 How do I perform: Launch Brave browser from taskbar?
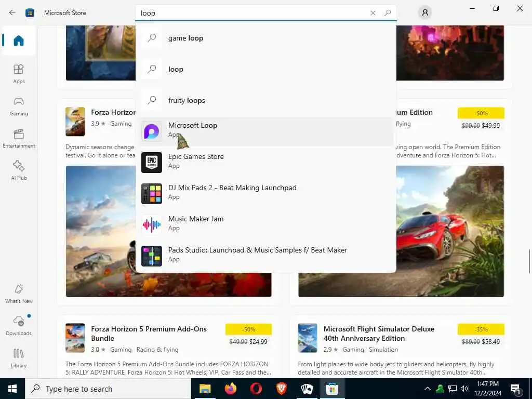(281, 389)
